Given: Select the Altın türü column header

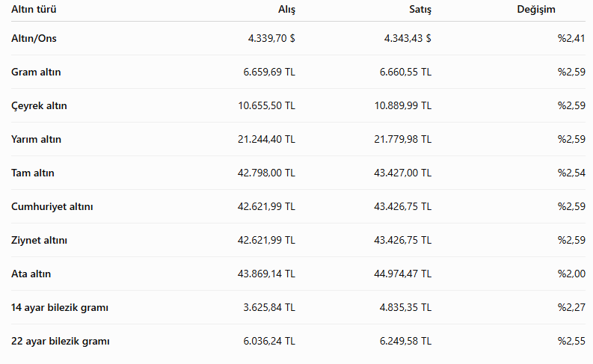Looking at the screenshot, I should point(34,9).
